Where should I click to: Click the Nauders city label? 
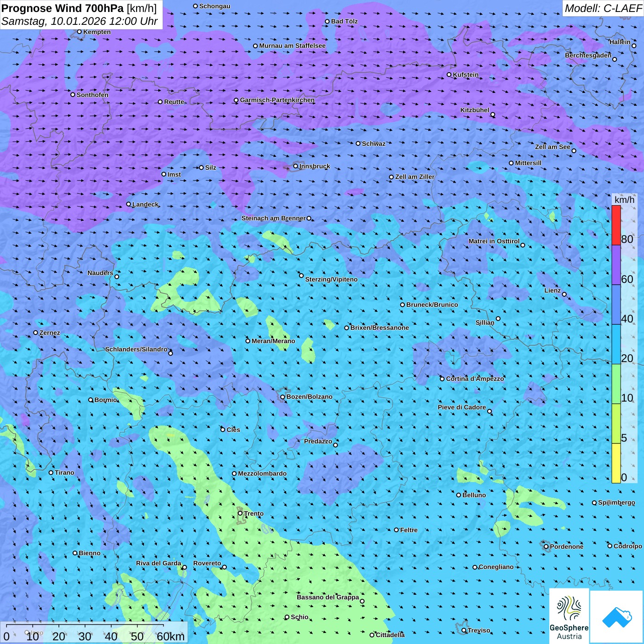tap(100, 273)
